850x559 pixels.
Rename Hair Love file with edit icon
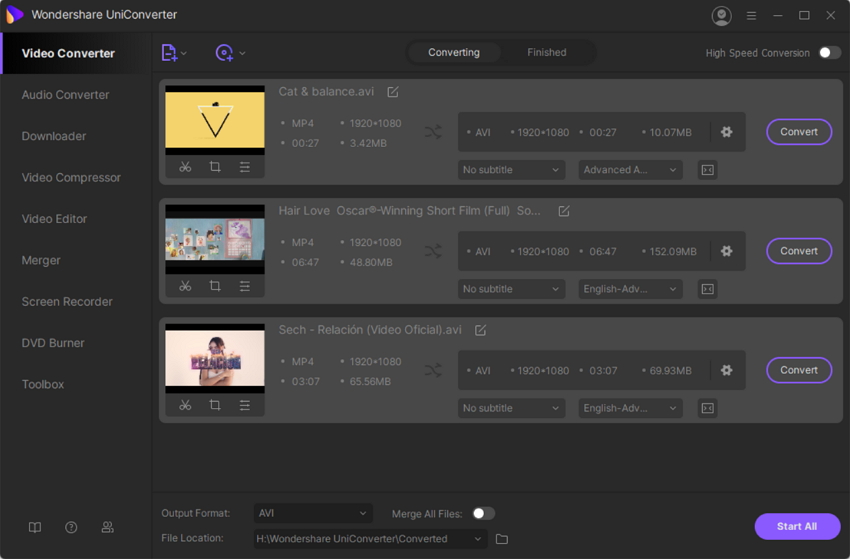(x=564, y=211)
